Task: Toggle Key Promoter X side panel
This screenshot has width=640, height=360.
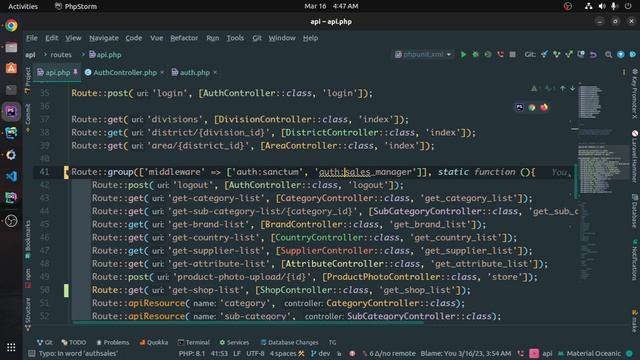Action: tap(635, 93)
